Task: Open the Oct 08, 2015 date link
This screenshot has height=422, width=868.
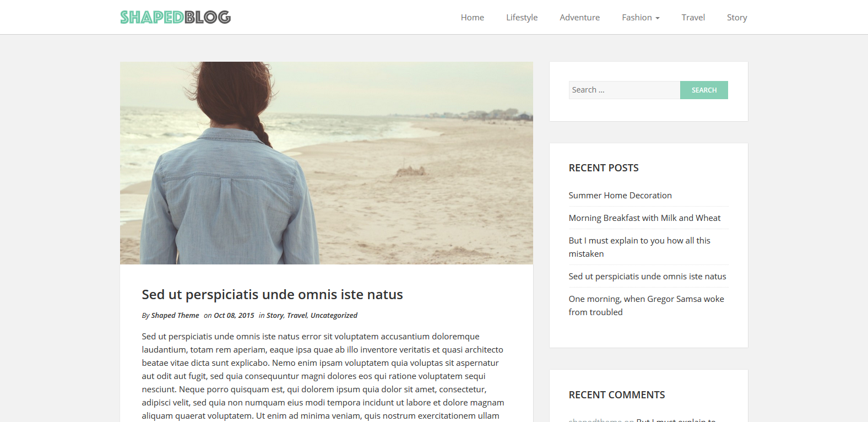Action: click(x=234, y=316)
